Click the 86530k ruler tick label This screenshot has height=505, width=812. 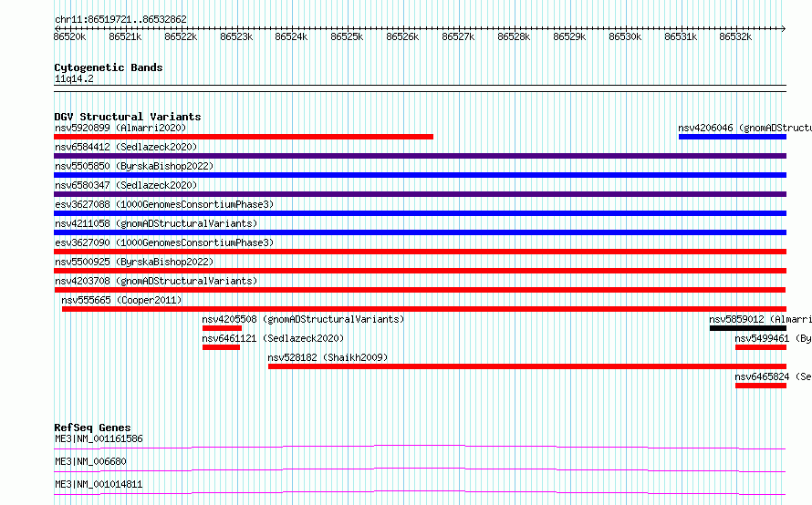point(625,36)
